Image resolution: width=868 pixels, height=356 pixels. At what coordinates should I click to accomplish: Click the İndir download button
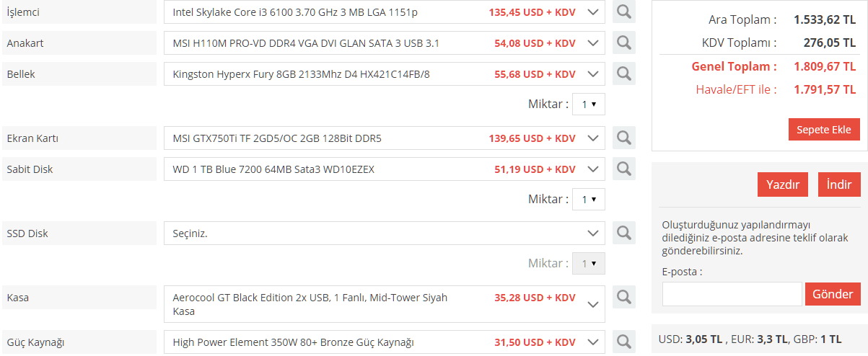(839, 184)
